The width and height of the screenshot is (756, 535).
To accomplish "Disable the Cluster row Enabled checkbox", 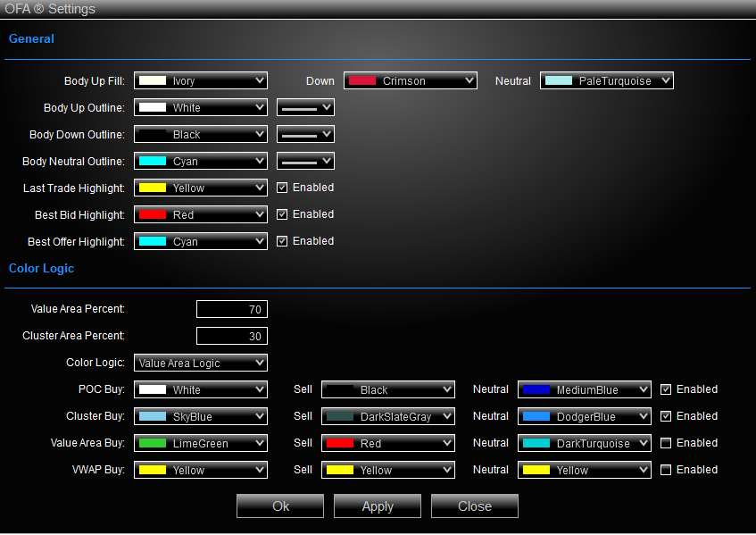I will pos(666,416).
